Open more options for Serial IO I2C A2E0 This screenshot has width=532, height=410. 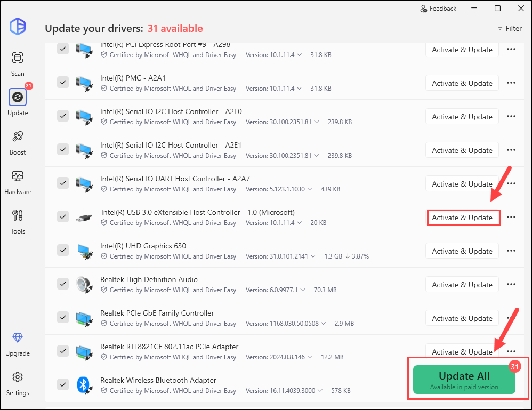tap(511, 116)
